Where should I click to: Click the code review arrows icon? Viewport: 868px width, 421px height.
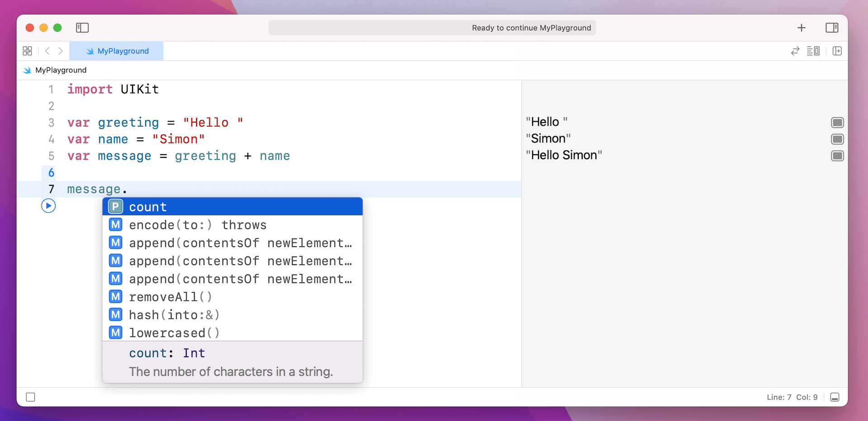[x=795, y=51]
